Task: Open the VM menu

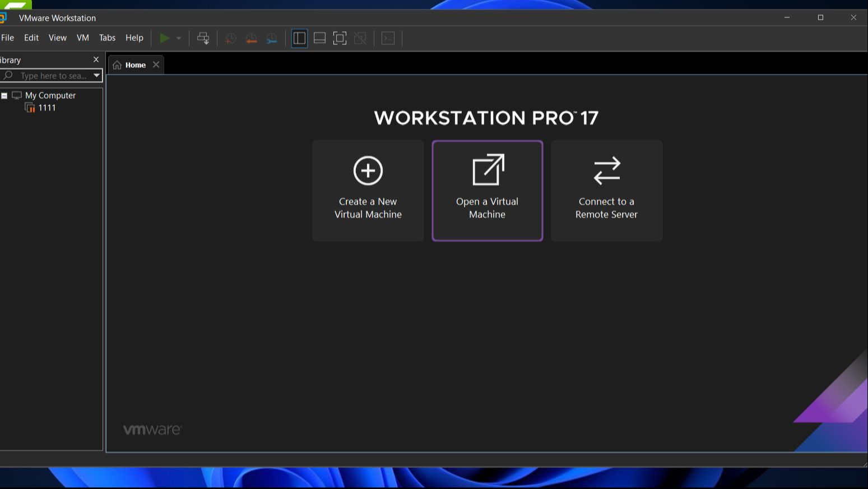Action: (82, 38)
